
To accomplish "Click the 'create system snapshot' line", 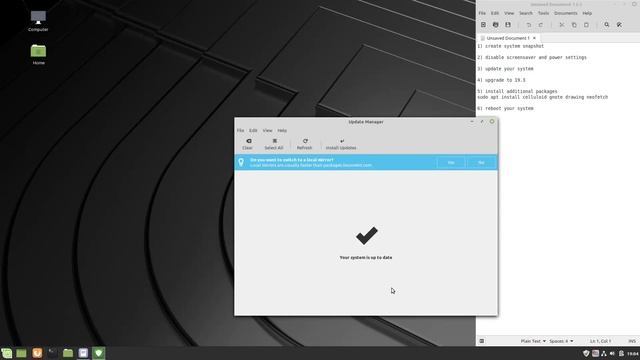I will point(510,46).
